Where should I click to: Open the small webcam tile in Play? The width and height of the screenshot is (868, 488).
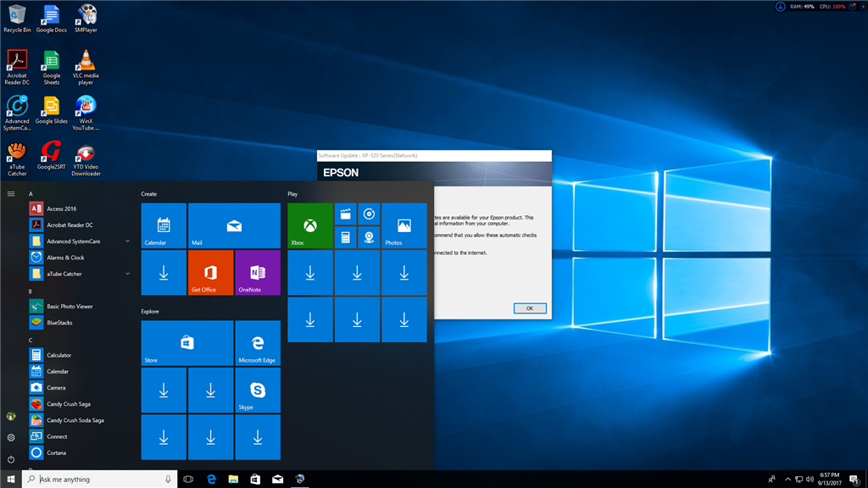pyautogui.click(x=369, y=237)
